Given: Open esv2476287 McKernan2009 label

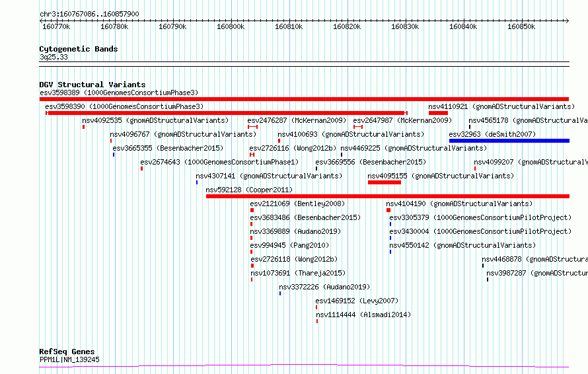Looking at the screenshot, I should (297, 120).
